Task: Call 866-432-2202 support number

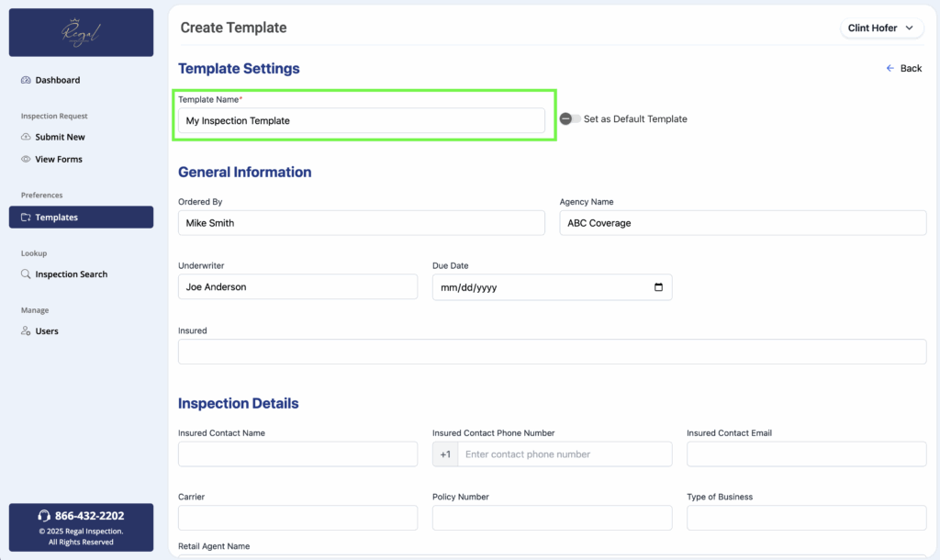Action: coord(89,516)
